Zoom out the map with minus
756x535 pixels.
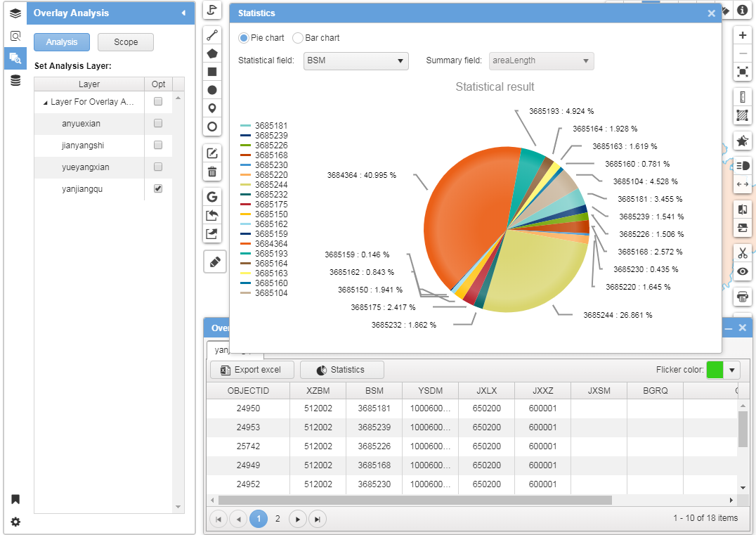(743, 53)
